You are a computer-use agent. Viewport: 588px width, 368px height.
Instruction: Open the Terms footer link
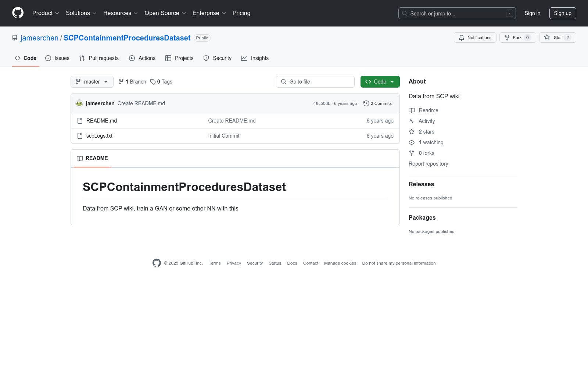(x=215, y=263)
